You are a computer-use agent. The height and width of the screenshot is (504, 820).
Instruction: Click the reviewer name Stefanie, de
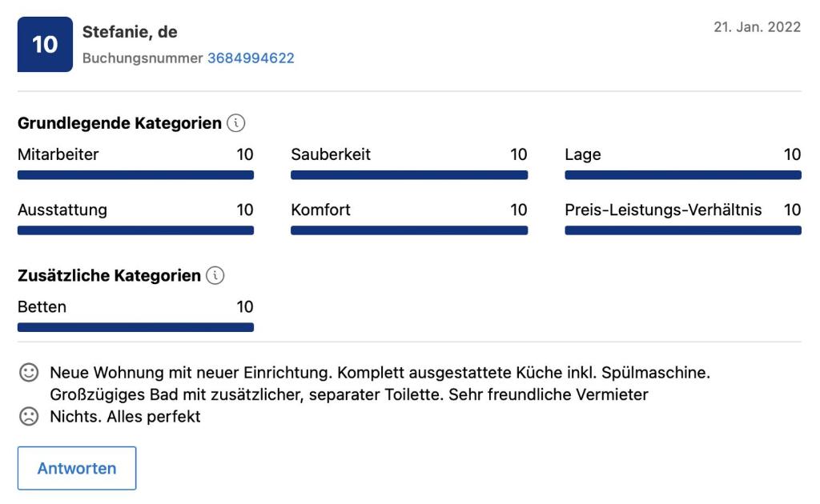coord(130,32)
